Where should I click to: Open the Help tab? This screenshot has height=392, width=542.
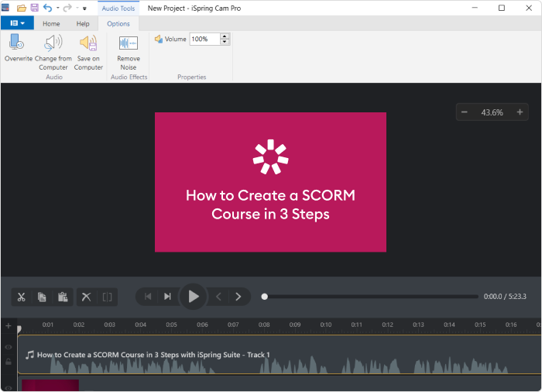click(x=83, y=23)
